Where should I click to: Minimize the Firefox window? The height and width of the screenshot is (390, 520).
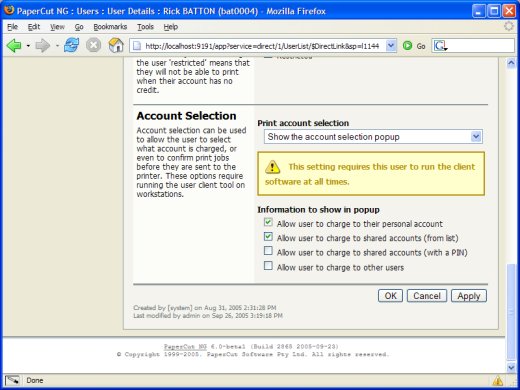point(479,11)
